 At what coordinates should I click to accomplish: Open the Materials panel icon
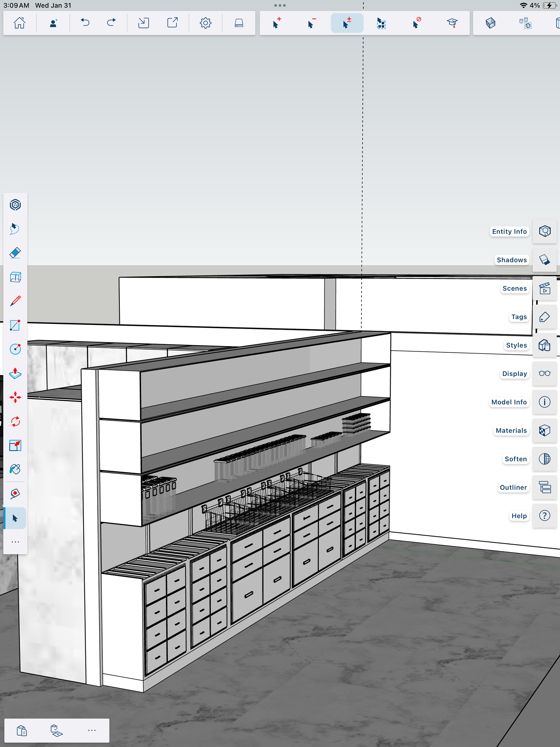(x=544, y=430)
